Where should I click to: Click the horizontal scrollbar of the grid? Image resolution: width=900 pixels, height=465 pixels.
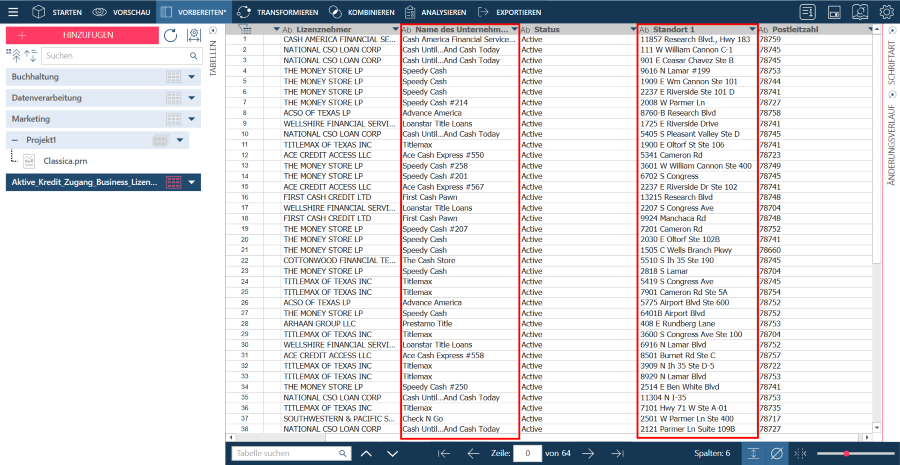[548, 437]
